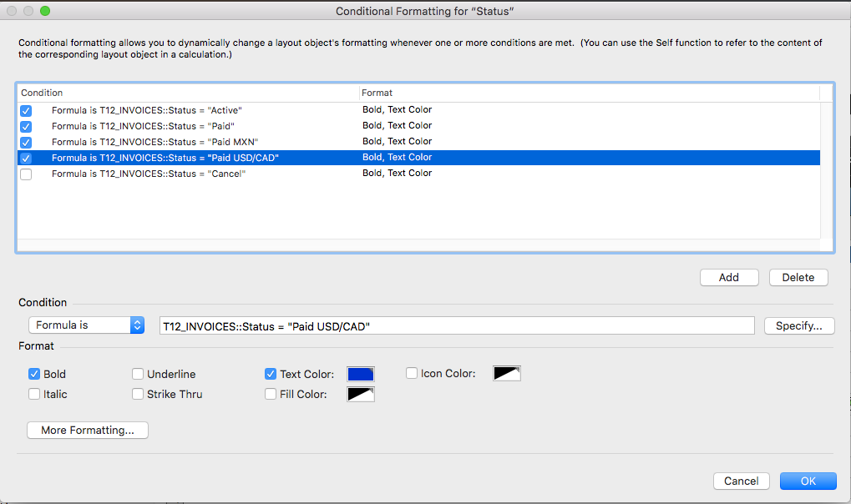Toggle the Text Color checkbox

271,374
